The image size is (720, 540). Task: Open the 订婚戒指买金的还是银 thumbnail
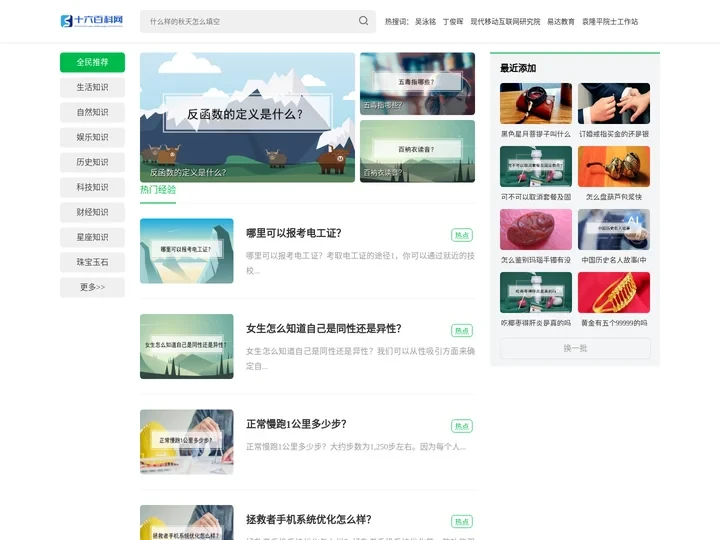[x=614, y=103]
